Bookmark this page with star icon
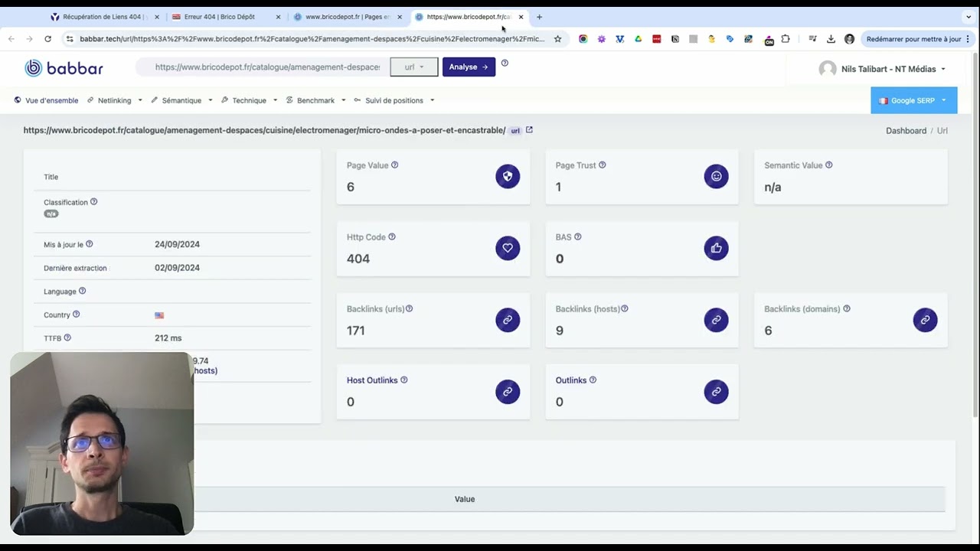The height and width of the screenshot is (551, 980). (557, 39)
